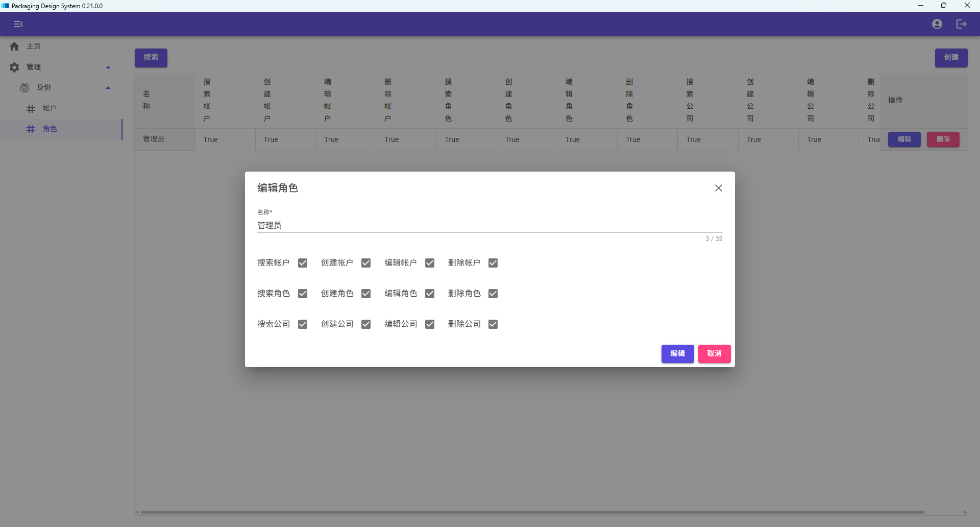Uncheck the 搜索公司 checkbox
The image size is (980, 527).
[x=303, y=324]
